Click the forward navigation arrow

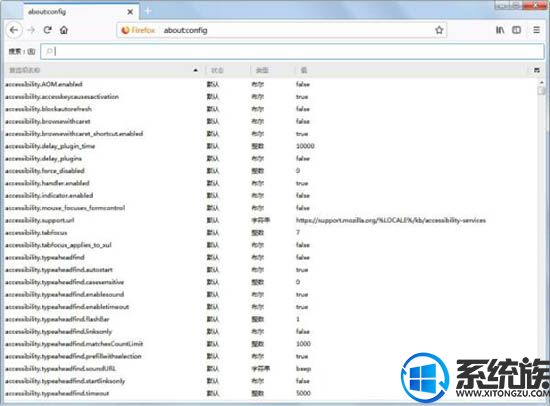(31, 30)
